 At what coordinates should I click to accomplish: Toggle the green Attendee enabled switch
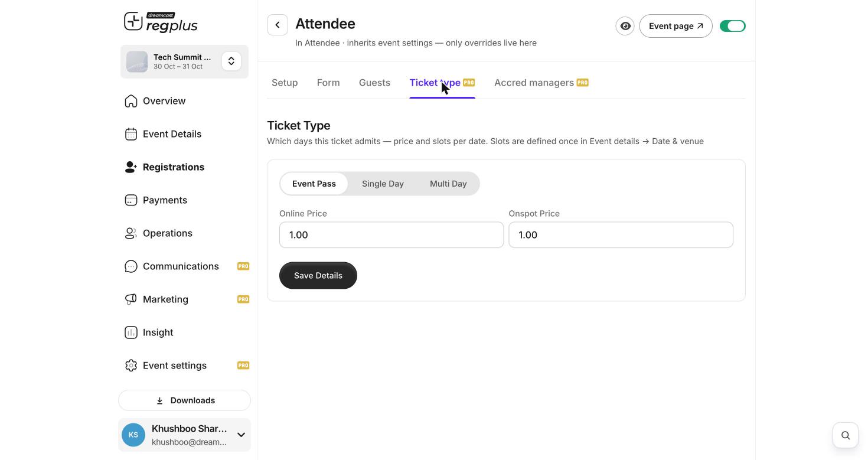733,26
